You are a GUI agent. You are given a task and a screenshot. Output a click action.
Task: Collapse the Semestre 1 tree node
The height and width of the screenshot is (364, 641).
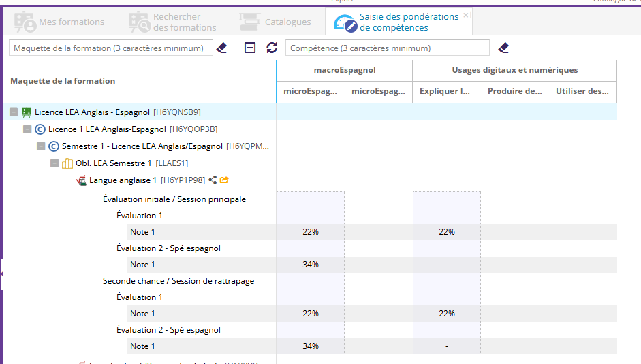[x=41, y=146]
